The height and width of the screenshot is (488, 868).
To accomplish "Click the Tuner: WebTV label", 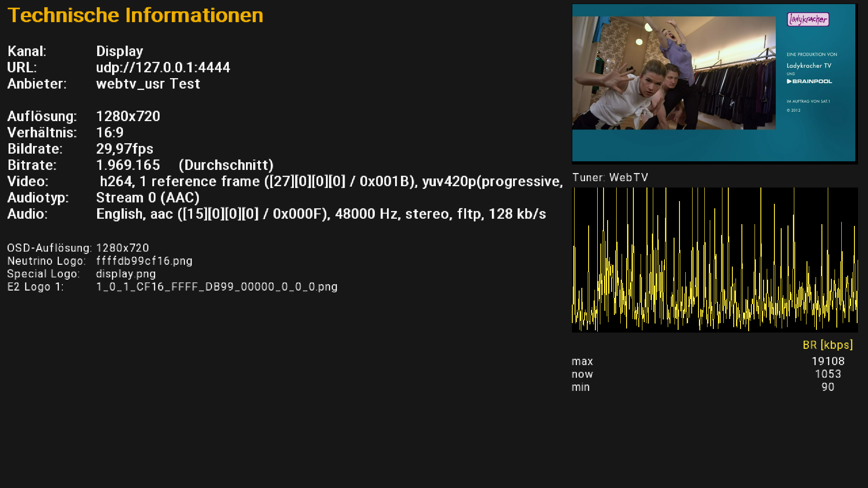I will point(610,178).
